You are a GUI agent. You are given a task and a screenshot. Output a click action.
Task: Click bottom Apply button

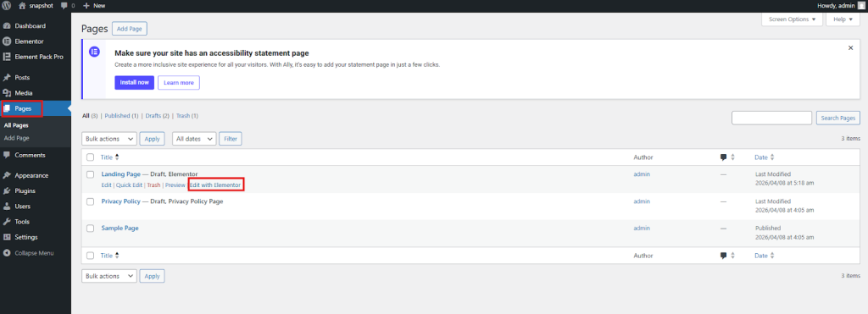pyautogui.click(x=152, y=276)
